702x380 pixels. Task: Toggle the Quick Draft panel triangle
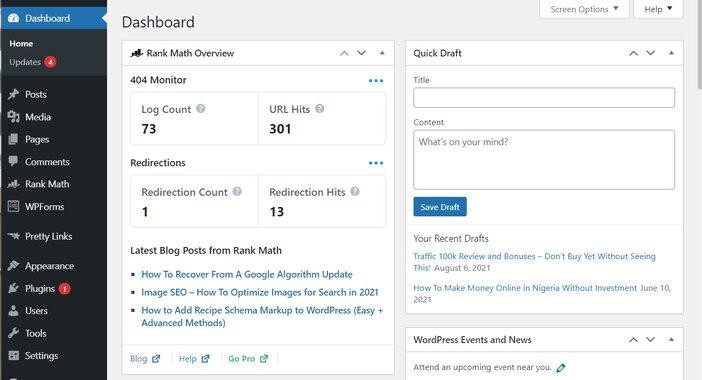[x=671, y=53]
